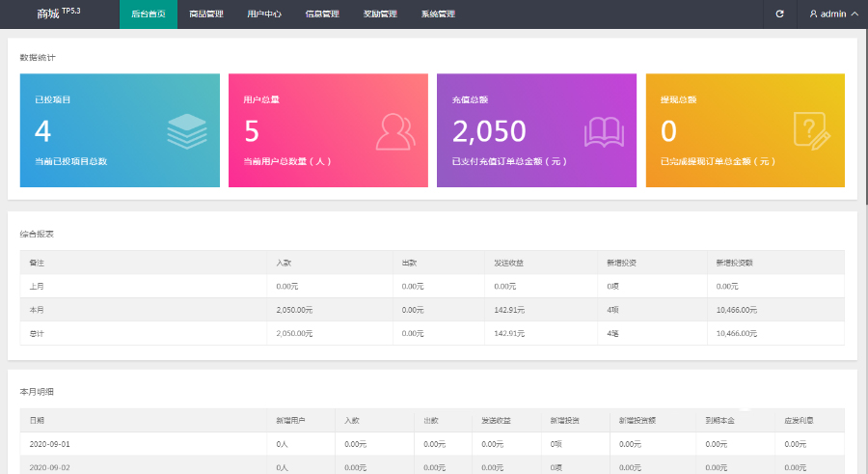Click the 新增投资额 column header in 综合报表
The image size is (868, 474).
pos(733,263)
